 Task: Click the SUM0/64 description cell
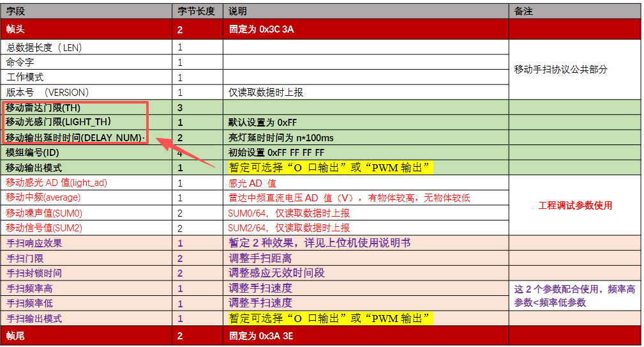point(366,213)
